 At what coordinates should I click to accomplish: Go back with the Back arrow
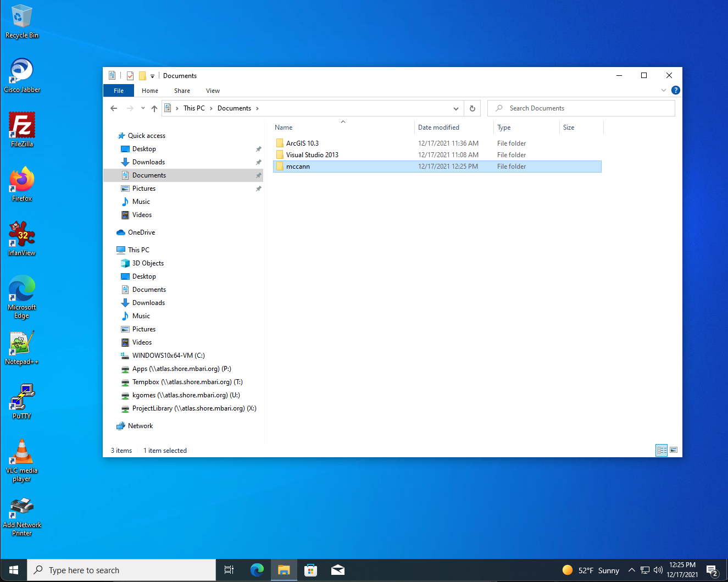click(x=114, y=108)
